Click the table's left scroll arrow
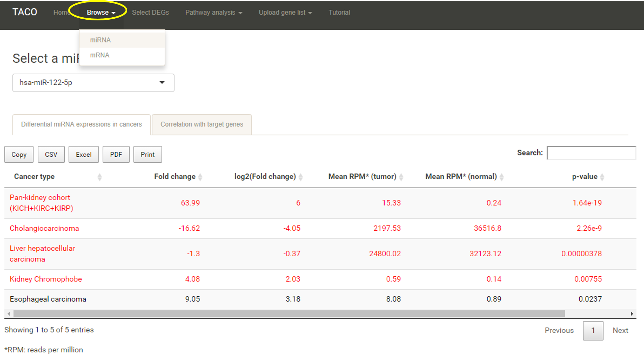Screen dimensions: 644x361 point(9,314)
